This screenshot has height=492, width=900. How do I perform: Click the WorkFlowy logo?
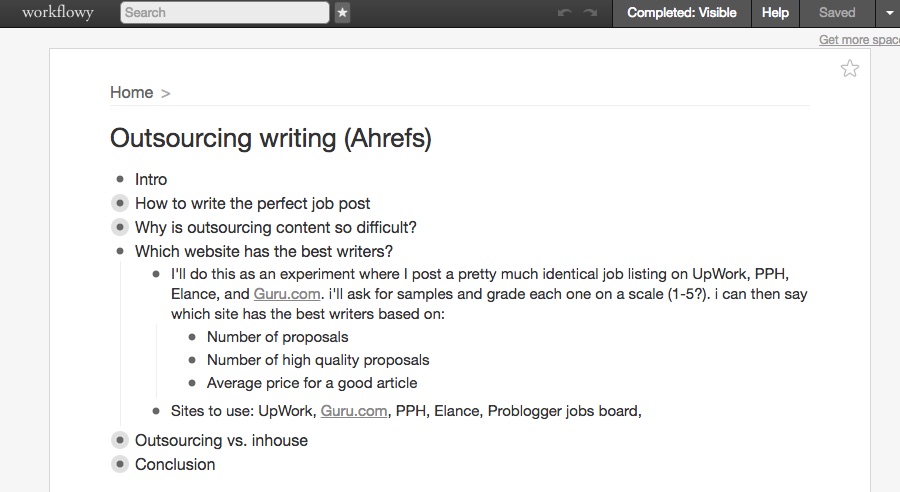point(58,13)
